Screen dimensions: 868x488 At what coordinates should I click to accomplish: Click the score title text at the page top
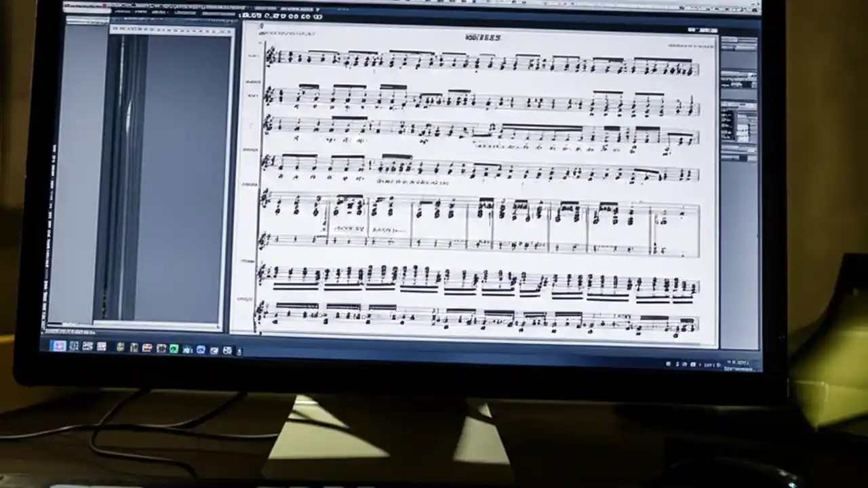pos(483,38)
